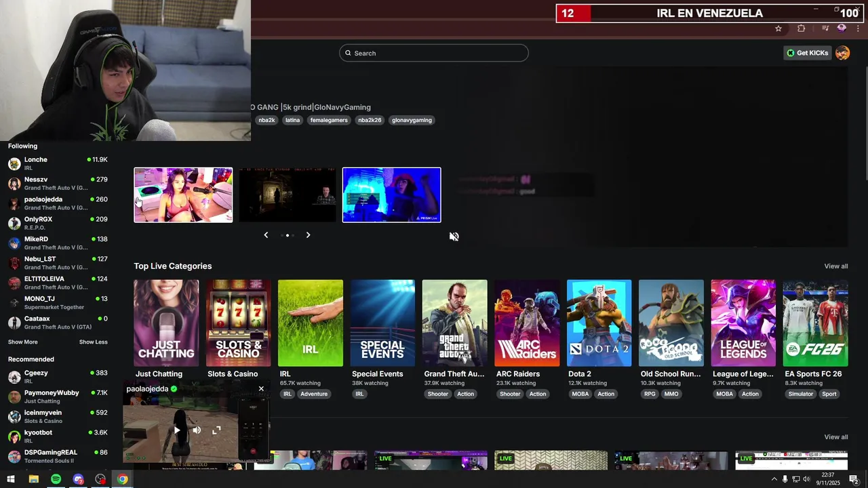Screen dimensions: 868x488
Task: Open Lonche's channel in Following
Action: (58, 163)
